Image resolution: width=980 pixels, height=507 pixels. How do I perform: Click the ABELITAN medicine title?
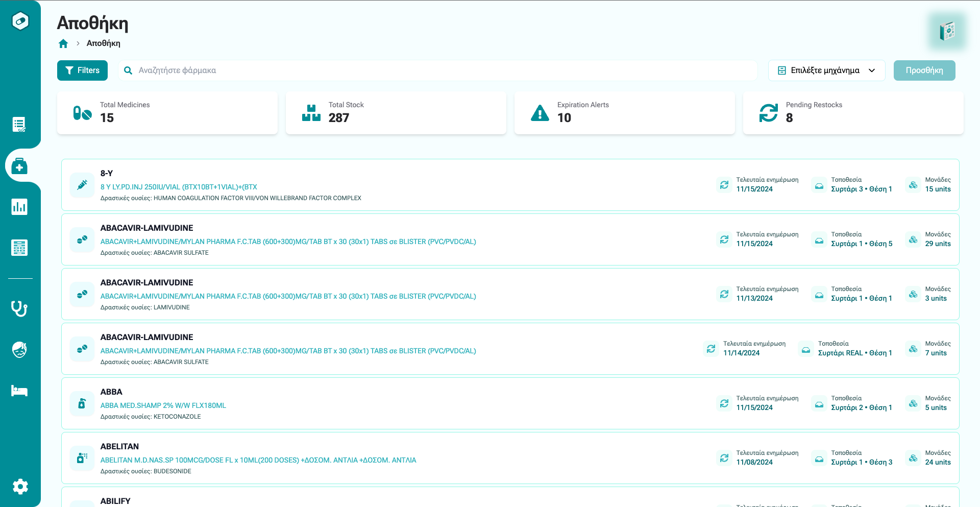[119, 447]
